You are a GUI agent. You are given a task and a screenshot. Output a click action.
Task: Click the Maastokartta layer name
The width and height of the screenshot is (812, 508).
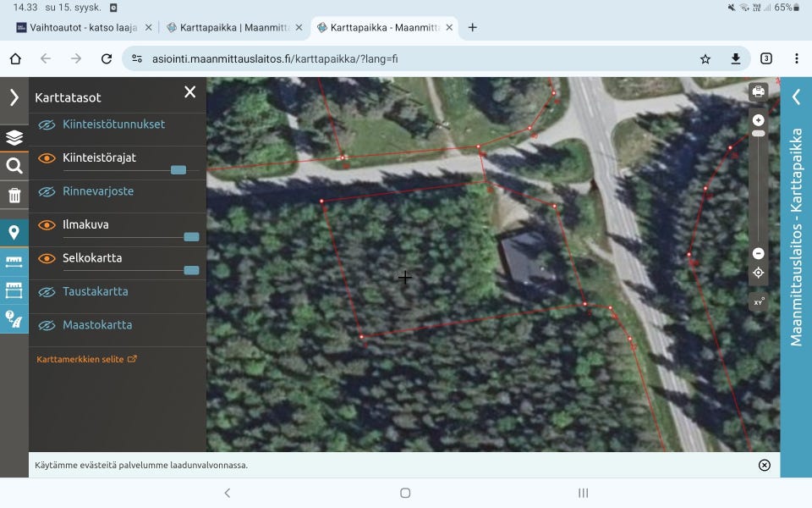(97, 325)
